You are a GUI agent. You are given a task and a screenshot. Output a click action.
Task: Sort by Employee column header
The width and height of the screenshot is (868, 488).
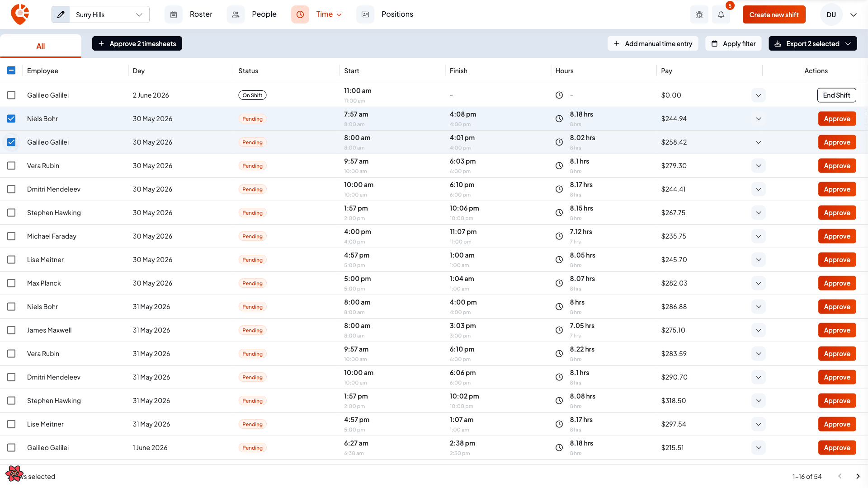pos(42,71)
